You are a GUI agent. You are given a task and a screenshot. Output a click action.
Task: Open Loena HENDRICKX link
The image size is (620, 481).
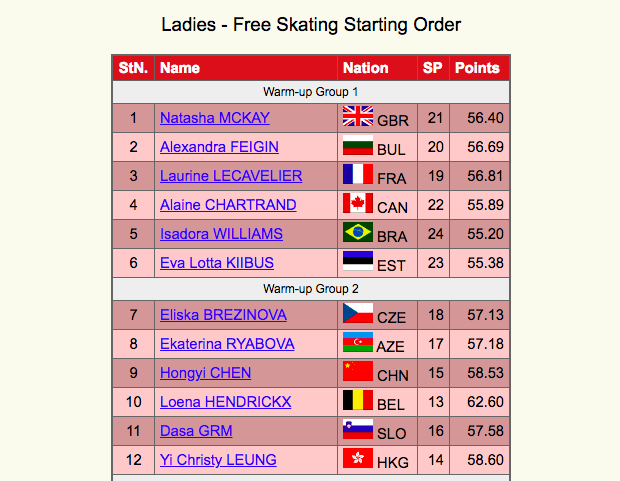pyautogui.click(x=225, y=402)
